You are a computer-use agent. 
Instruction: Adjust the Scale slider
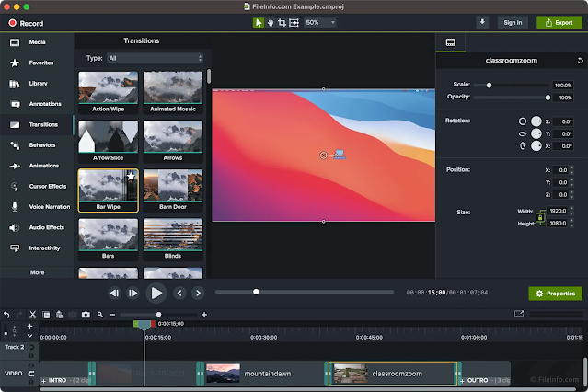click(x=511, y=86)
